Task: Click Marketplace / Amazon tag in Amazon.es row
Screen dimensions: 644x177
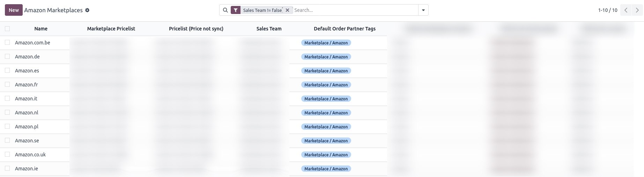Action: [326, 71]
